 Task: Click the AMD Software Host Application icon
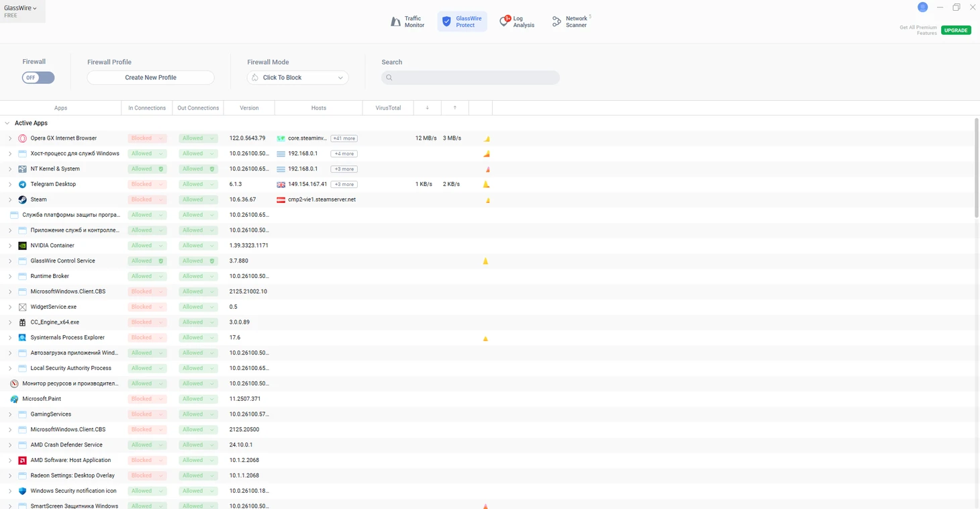click(22, 461)
